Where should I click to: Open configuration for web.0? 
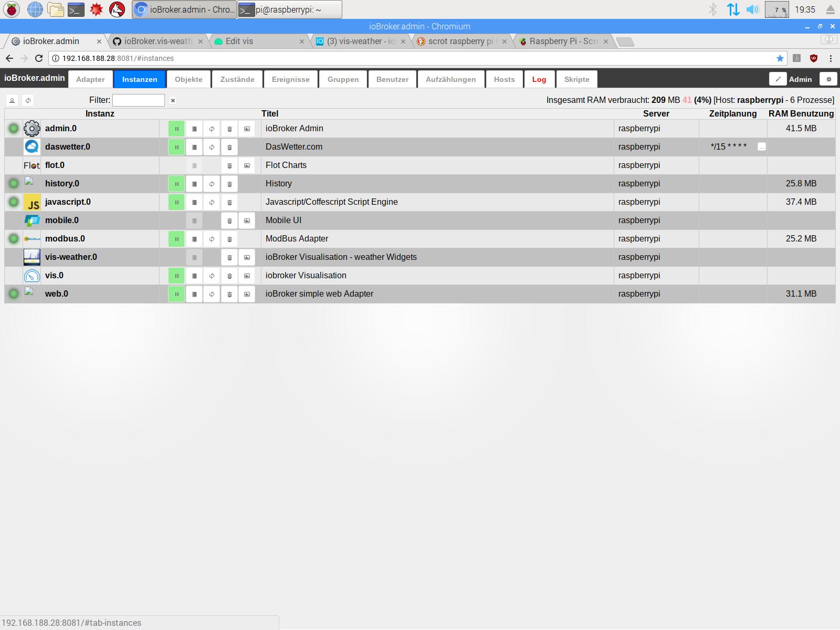coord(194,294)
